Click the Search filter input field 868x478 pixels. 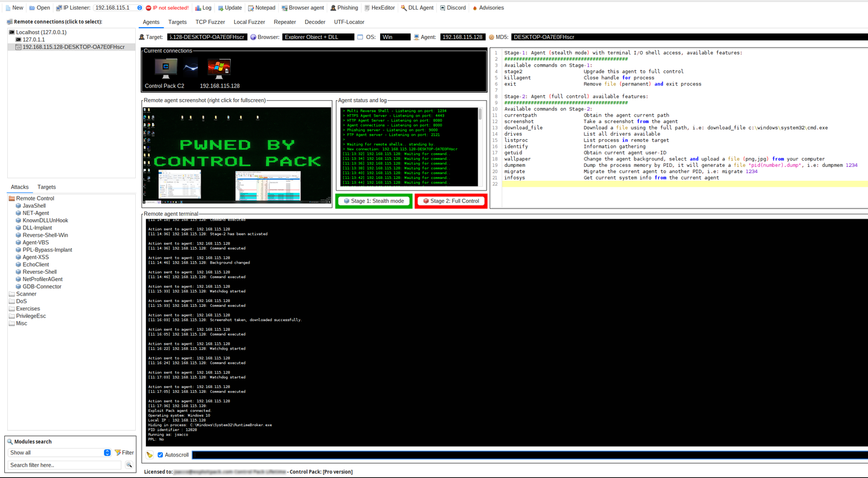(x=65, y=465)
